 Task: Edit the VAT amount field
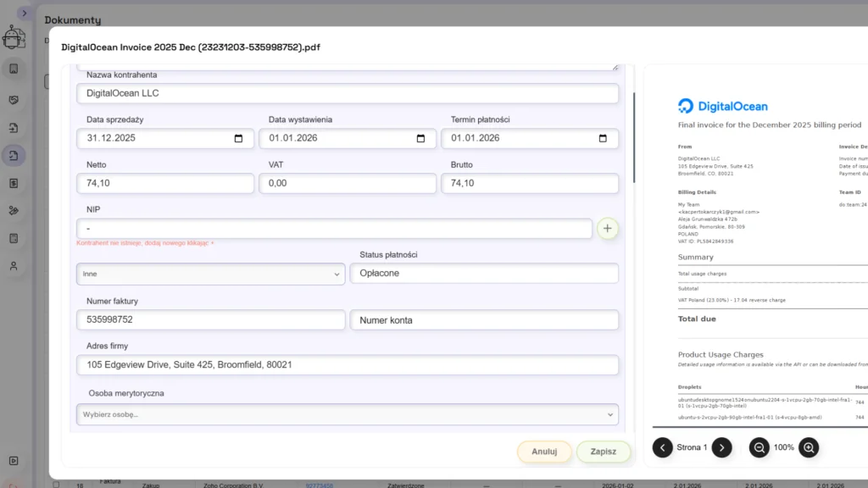[347, 183]
